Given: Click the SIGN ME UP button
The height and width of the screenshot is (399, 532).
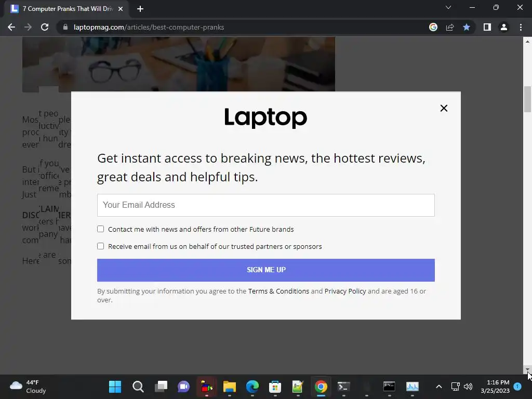Looking at the screenshot, I should pyautogui.click(x=265, y=270).
